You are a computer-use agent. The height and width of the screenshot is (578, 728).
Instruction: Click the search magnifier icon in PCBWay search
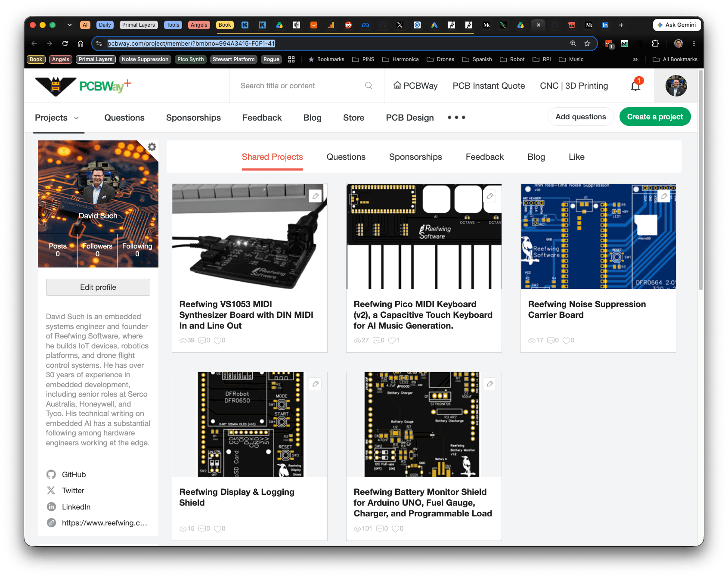coord(369,86)
